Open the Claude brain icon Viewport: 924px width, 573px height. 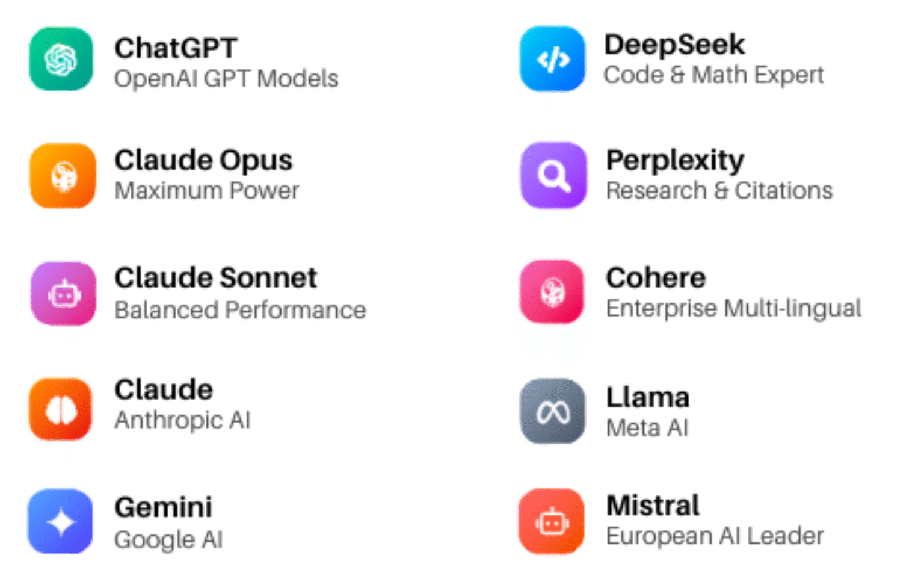click(61, 409)
